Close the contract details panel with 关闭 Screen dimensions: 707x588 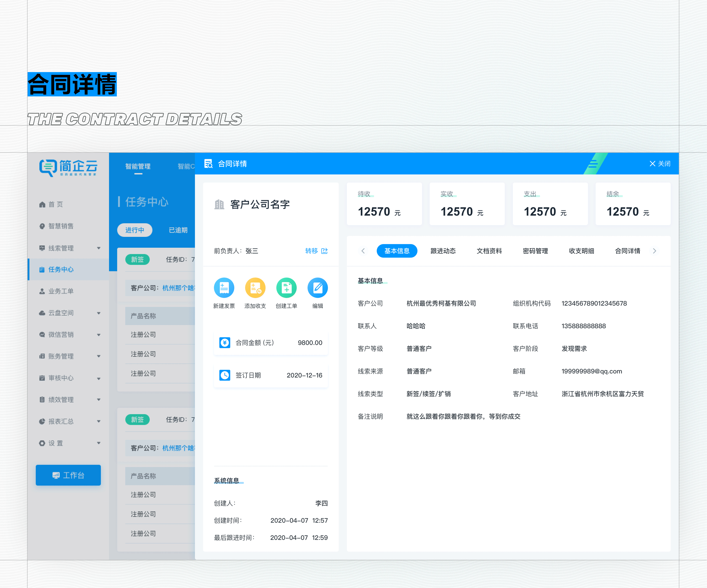tap(659, 164)
